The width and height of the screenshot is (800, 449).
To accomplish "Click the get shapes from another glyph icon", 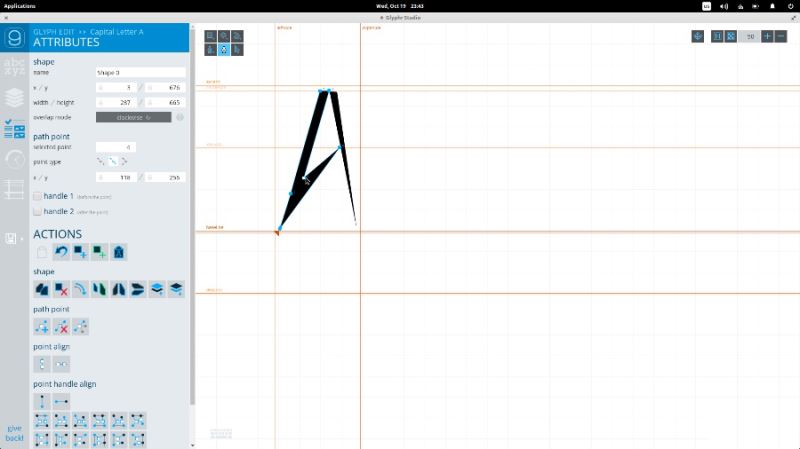I will click(x=118, y=252).
